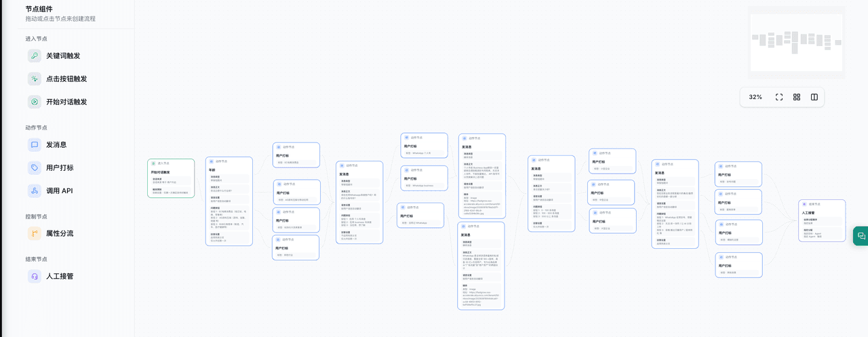
Task: Click the grid auto-layout icon in canvas toolbar
Action: (x=797, y=97)
